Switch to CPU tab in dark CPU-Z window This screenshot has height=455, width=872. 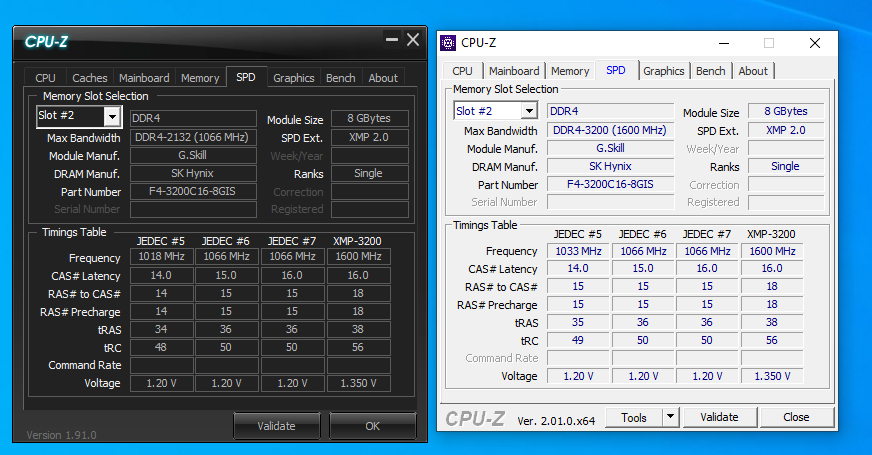click(46, 78)
